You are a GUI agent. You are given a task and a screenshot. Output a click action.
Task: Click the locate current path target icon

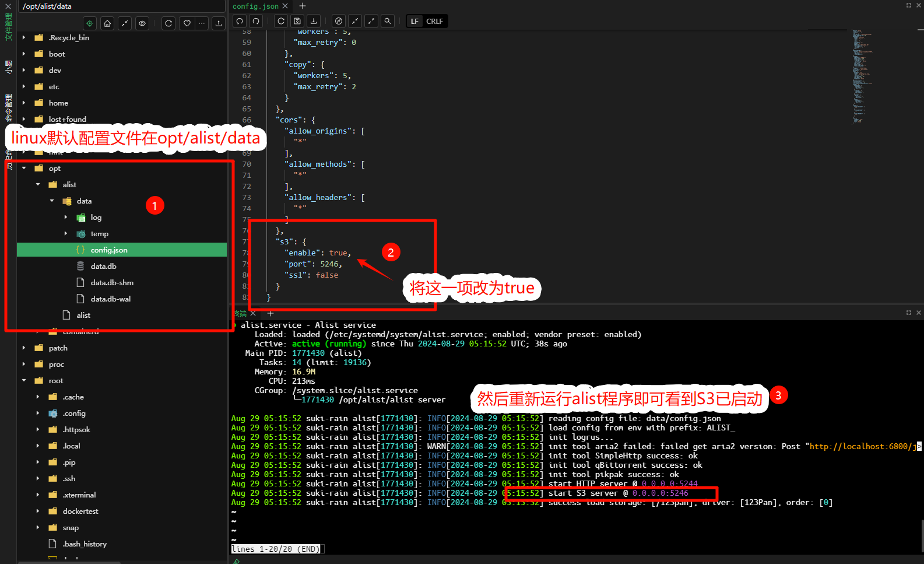coord(90,23)
